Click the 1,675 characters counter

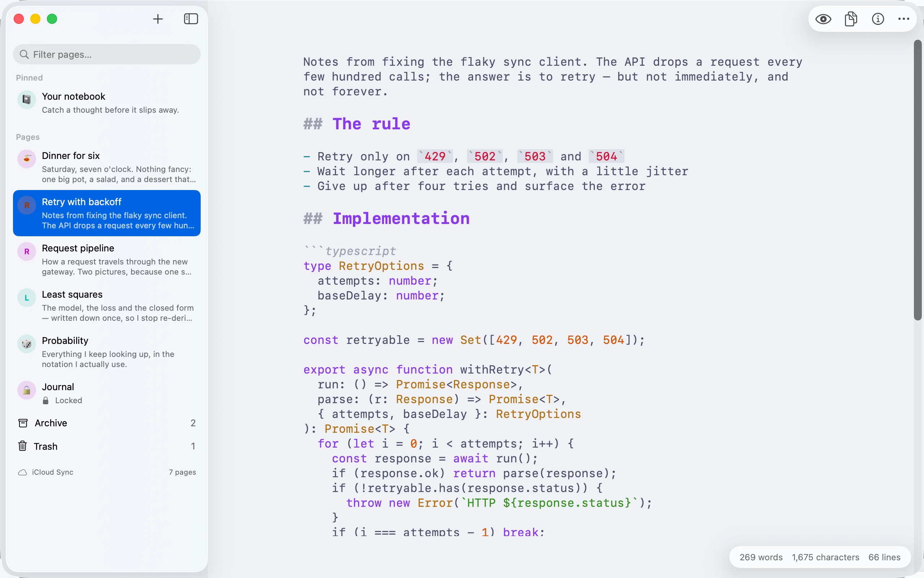point(825,557)
